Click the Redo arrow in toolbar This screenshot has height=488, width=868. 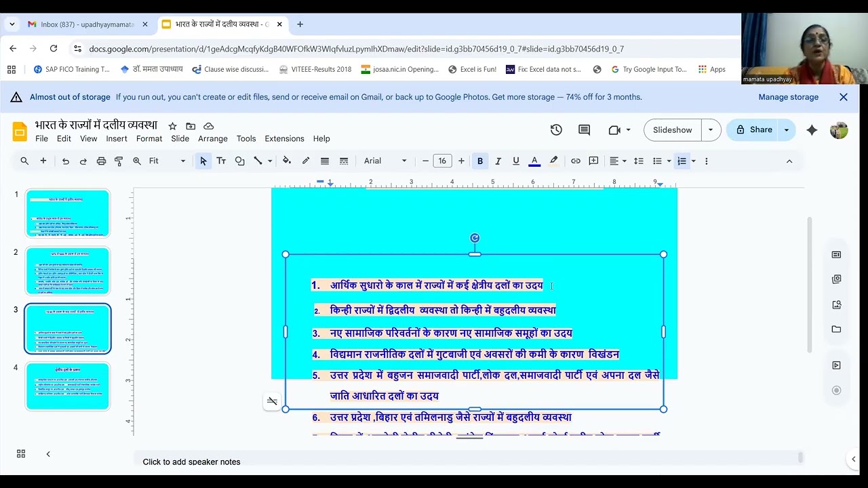83,161
